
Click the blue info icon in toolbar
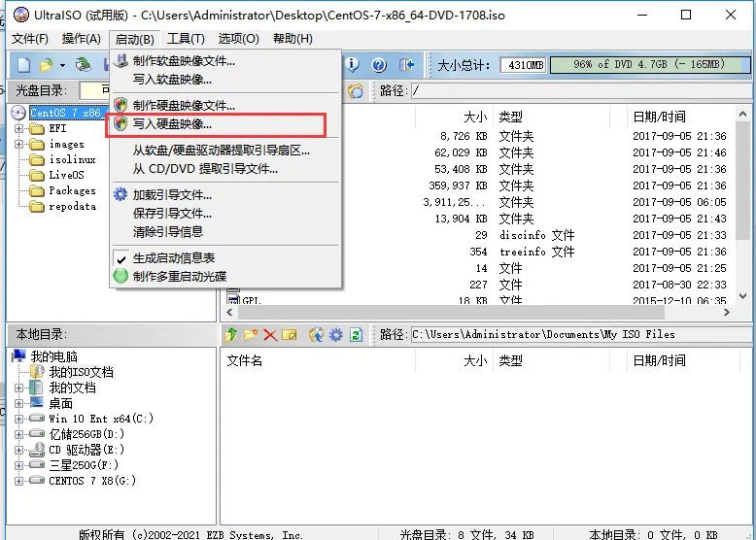[x=353, y=64]
